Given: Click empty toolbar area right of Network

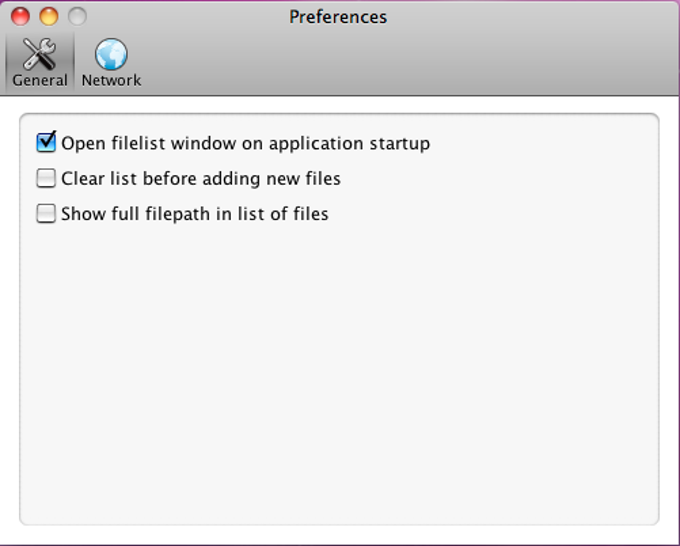Looking at the screenshot, I should 408,63.
